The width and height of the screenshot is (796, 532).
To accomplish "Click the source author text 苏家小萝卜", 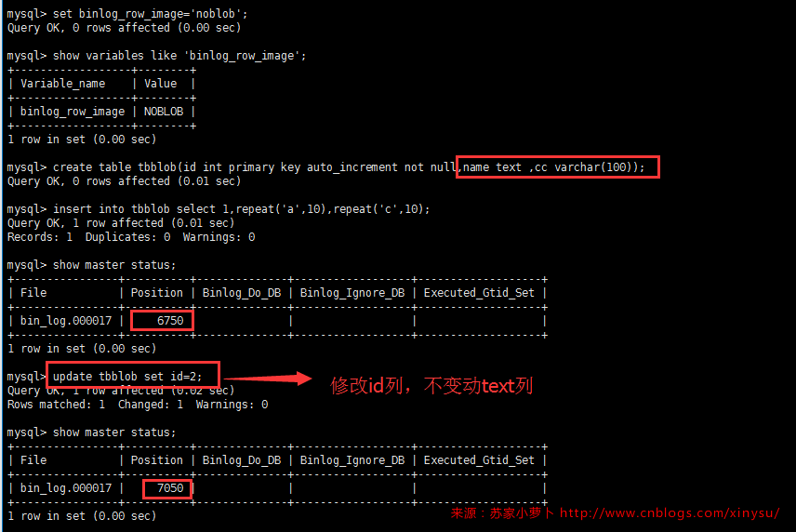I will point(522,512).
